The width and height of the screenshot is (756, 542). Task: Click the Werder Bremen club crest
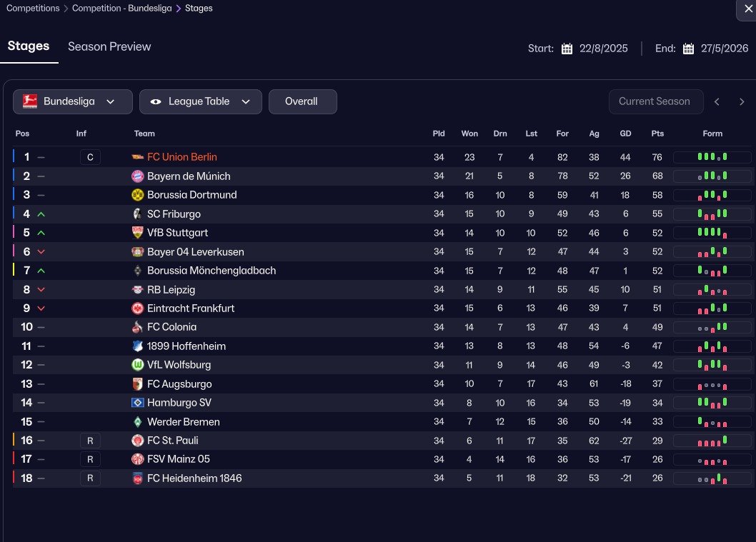click(138, 422)
